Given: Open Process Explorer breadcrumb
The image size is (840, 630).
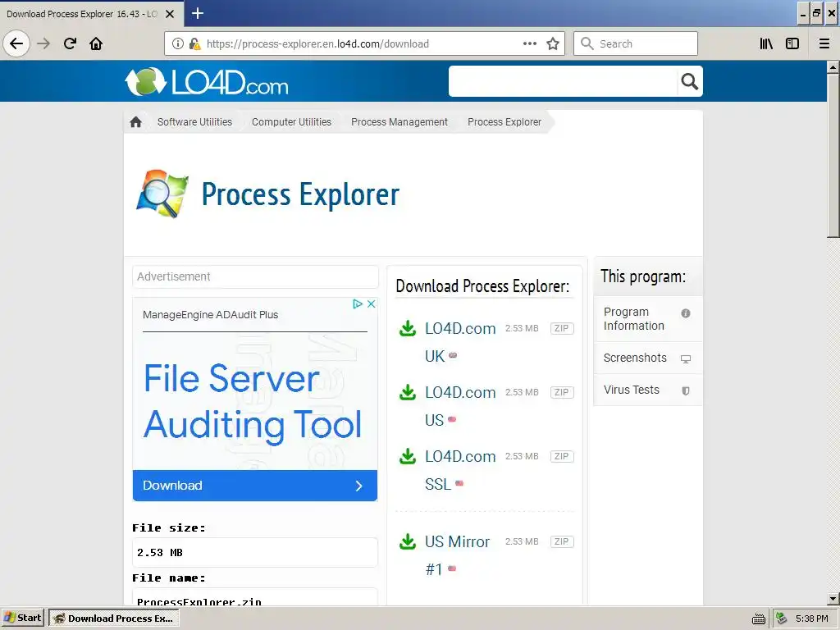Looking at the screenshot, I should tap(504, 122).
